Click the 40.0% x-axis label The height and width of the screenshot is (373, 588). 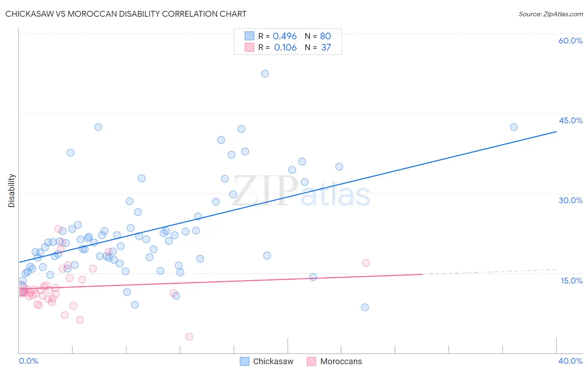tap(570, 361)
